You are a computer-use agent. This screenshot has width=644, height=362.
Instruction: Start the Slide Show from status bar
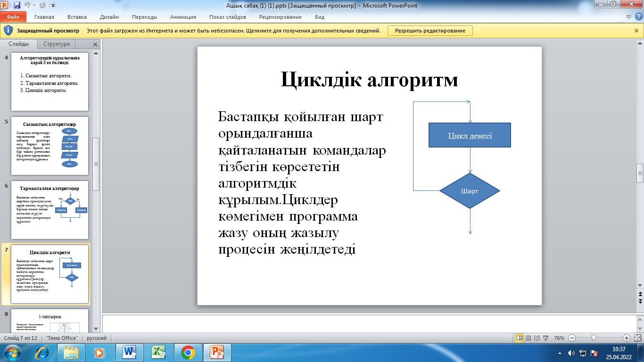545,338
